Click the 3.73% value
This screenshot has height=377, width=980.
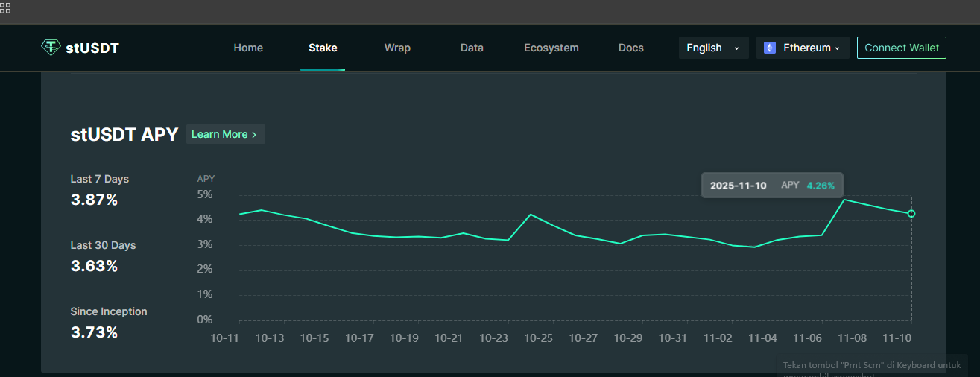tap(94, 332)
